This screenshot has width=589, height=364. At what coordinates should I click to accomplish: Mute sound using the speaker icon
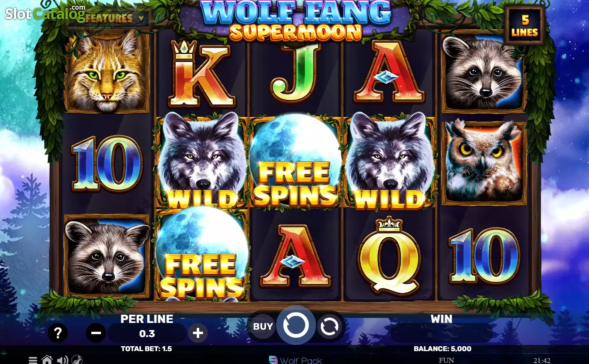tap(62, 359)
